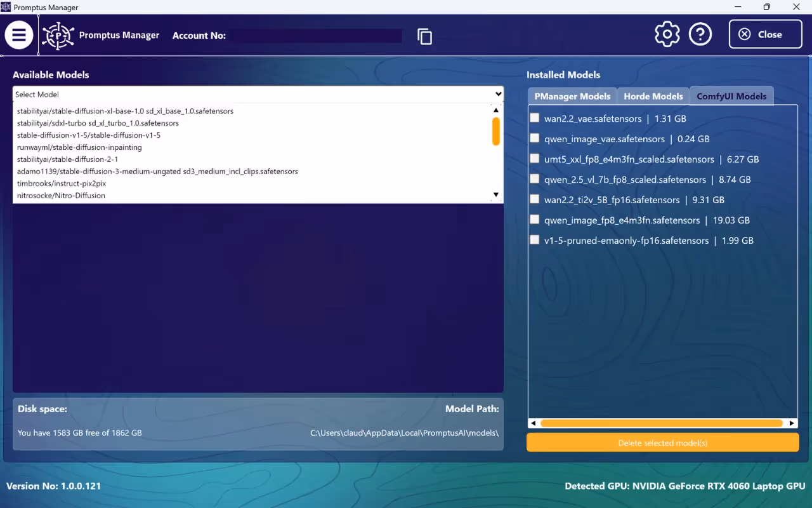Click the free disk space text
Viewport: 812px width, 508px height.
click(x=80, y=433)
